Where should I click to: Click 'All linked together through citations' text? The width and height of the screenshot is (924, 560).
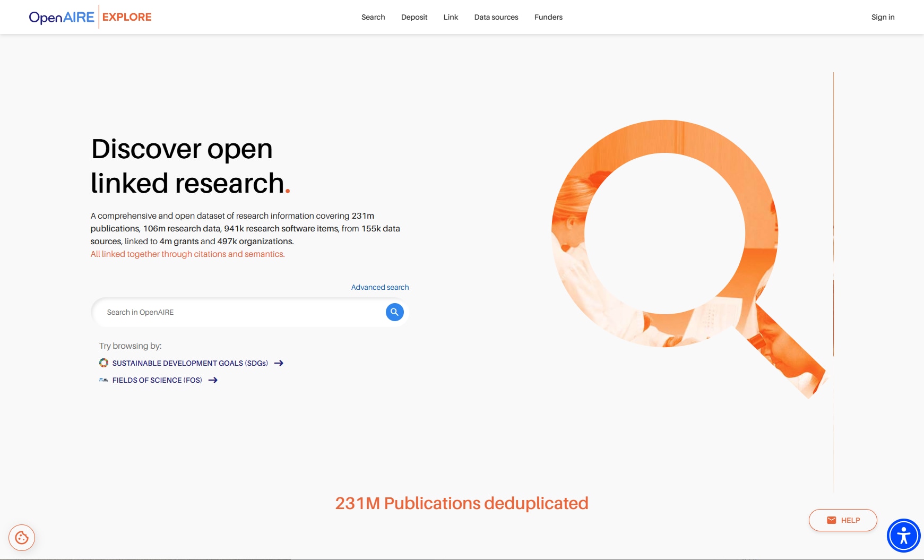tap(188, 254)
